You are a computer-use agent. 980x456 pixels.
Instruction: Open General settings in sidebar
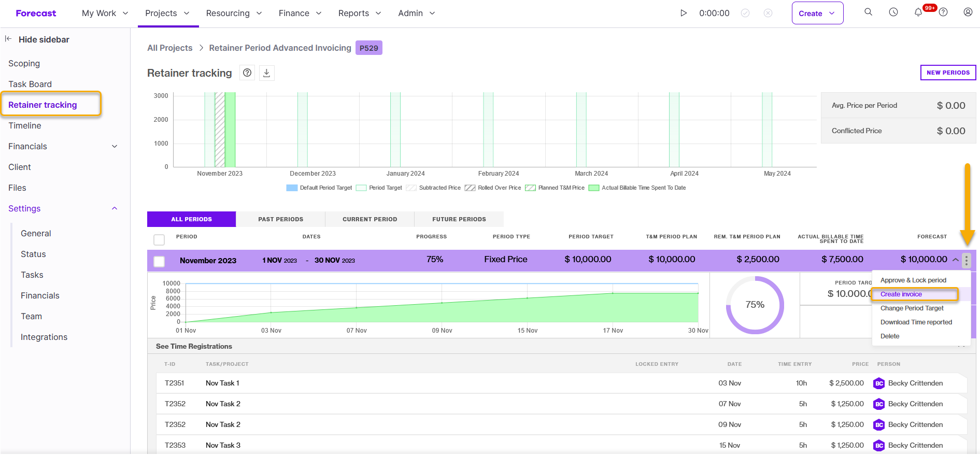tap(36, 233)
